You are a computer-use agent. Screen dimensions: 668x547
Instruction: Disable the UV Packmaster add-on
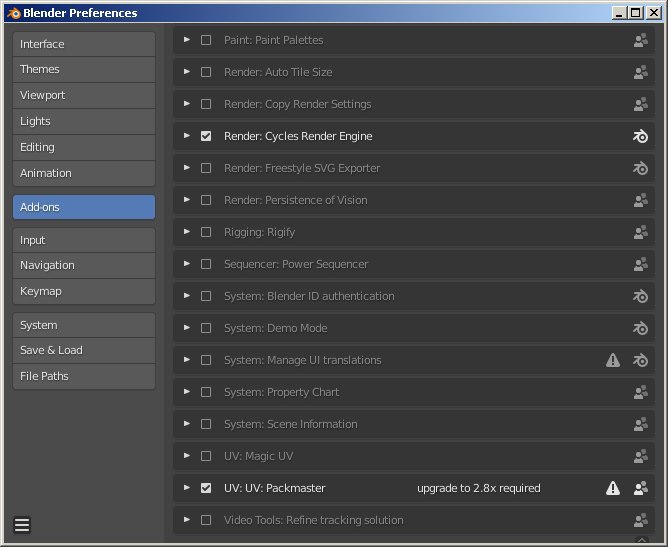click(206, 488)
